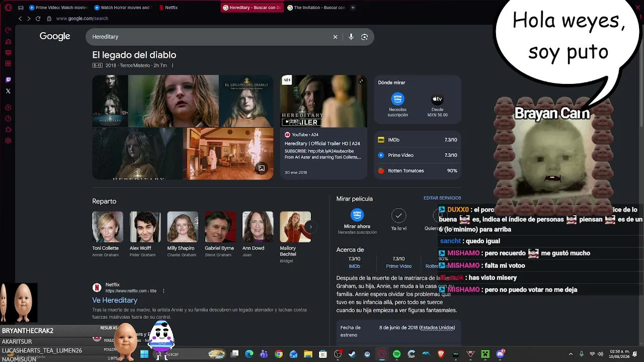Switch to the Prime Video tab
This screenshot has height=362, width=644.
[x=58, y=8]
